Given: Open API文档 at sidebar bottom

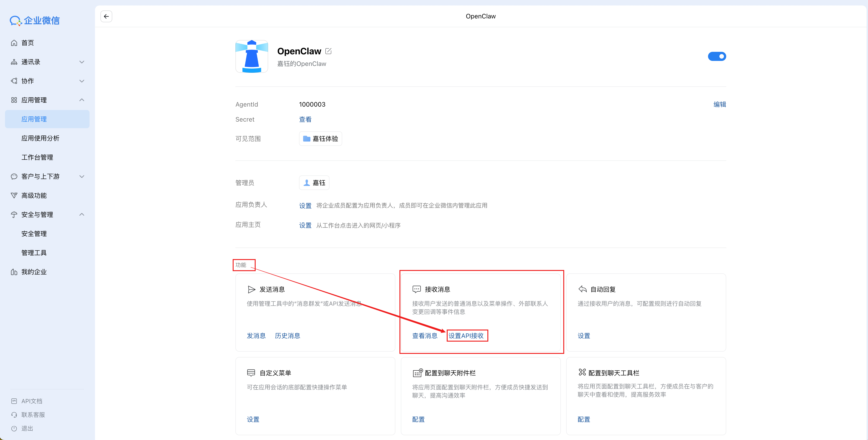Looking at the screenshot, I should [32, 401].
